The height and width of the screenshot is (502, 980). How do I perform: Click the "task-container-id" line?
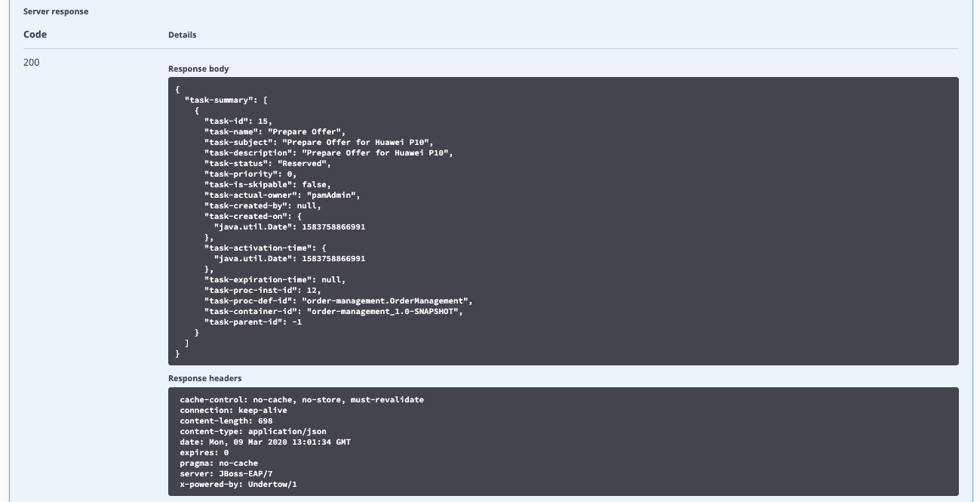point(333,311)
